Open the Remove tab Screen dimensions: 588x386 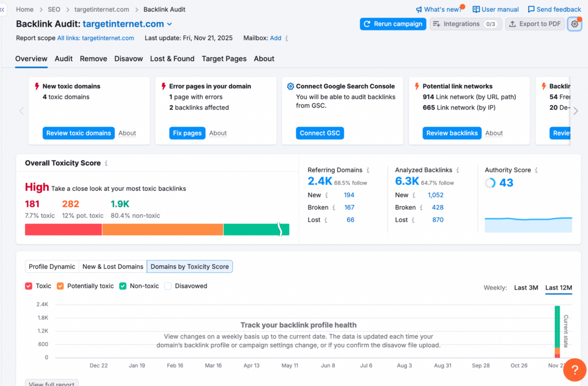tap(94, 59)
